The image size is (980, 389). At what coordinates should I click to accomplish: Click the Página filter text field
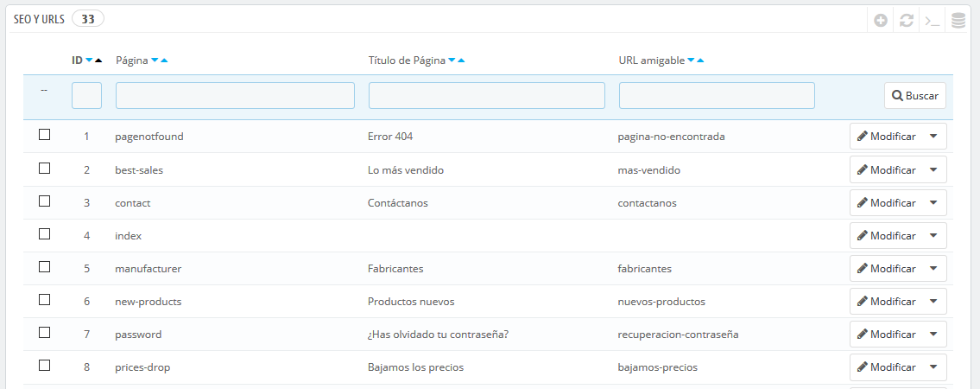235,96
